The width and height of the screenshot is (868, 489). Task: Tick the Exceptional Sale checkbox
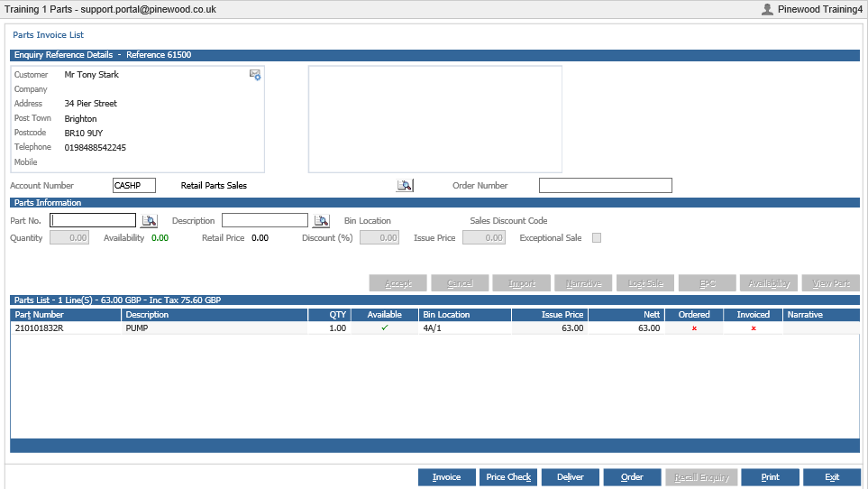(x=597, y=237)
